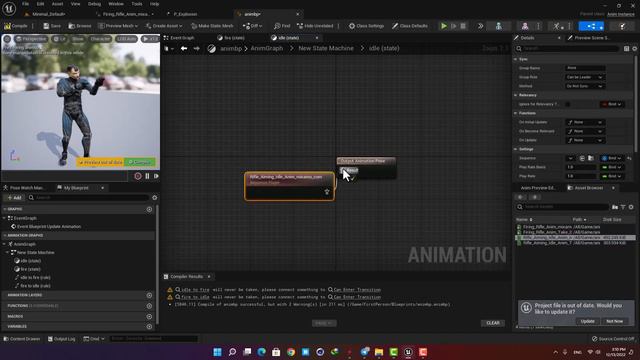This screenshot has height=360, width=640.
Task: Navigate back in the graph
Action: pos(184,48)
